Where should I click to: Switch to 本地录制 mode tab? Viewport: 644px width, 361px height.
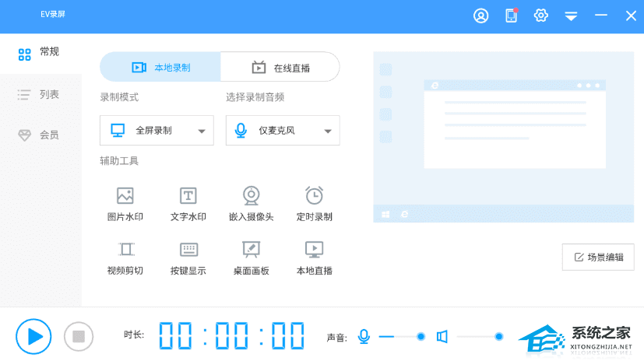click(x=160, y=67)
